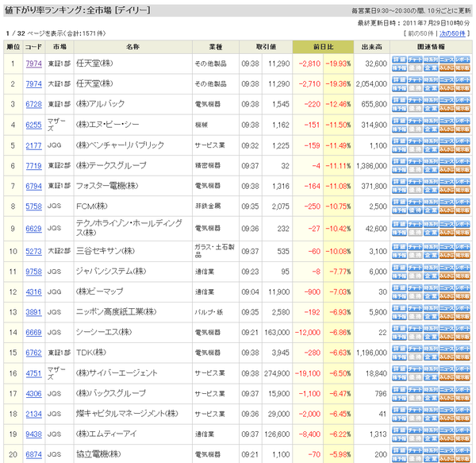The width and height of the screenshot is (476, 463).
Task: Open stock code 5758 link
Action: 33,206
